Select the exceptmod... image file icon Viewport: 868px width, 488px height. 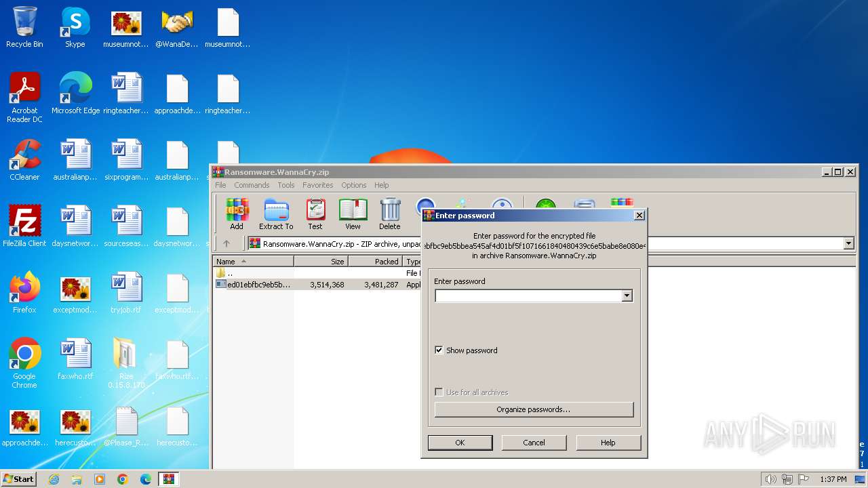[x=75, y=293]
